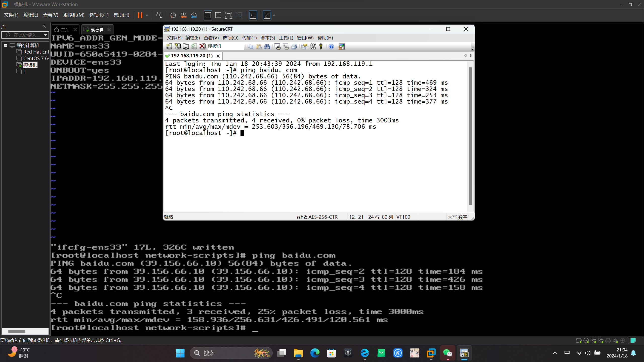Click the 模板机 VM tree item
This screenshot has height=362, width=644.
(x=30, y=65)
